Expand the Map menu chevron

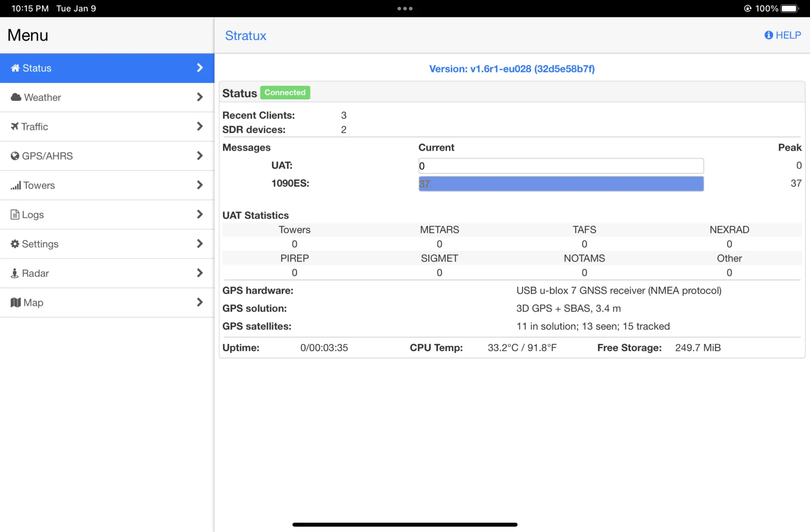pos(200,302)
